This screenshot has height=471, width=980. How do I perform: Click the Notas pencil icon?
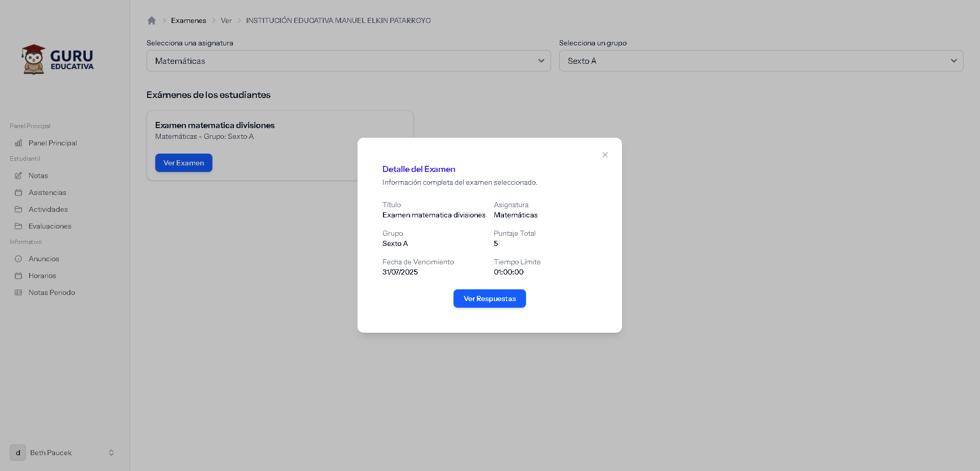click(18, 176)
